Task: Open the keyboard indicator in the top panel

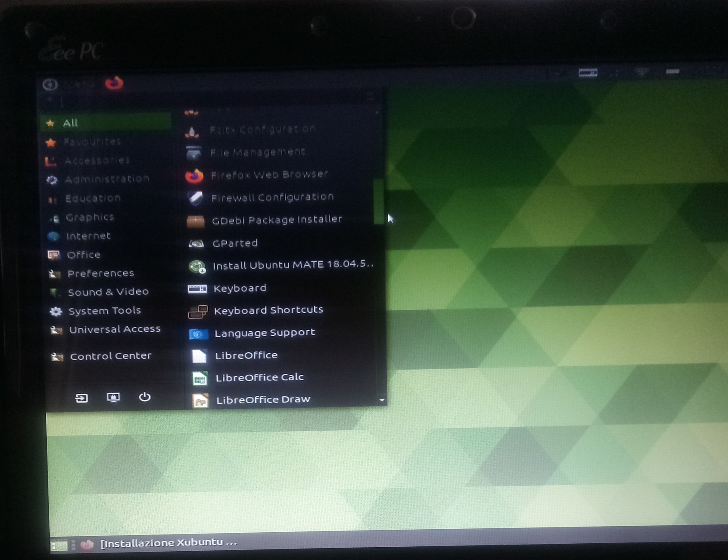Action: pos(588,73)
